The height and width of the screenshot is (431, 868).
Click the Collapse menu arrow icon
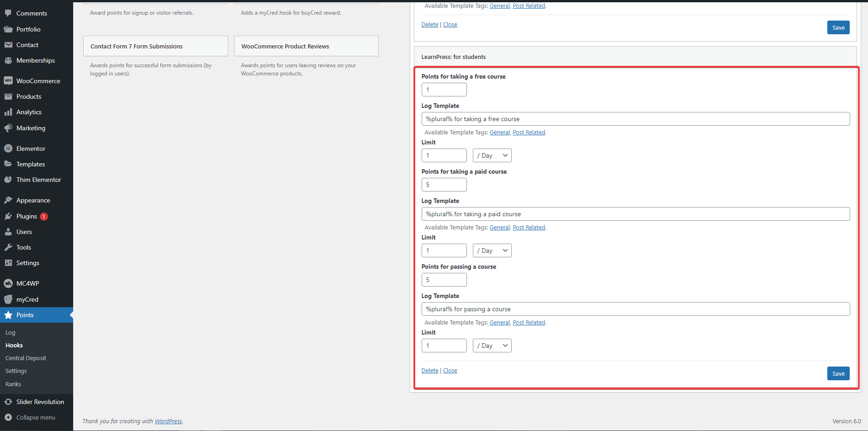coord(8,417)
